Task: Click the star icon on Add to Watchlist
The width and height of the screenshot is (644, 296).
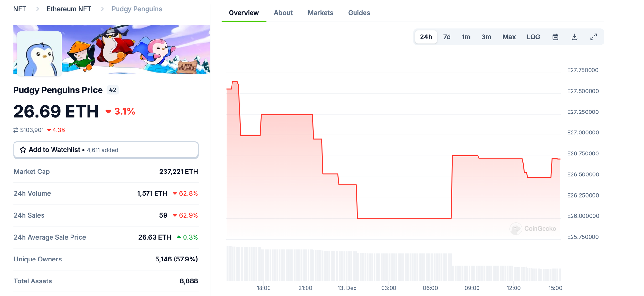Action: coord(23,150)
